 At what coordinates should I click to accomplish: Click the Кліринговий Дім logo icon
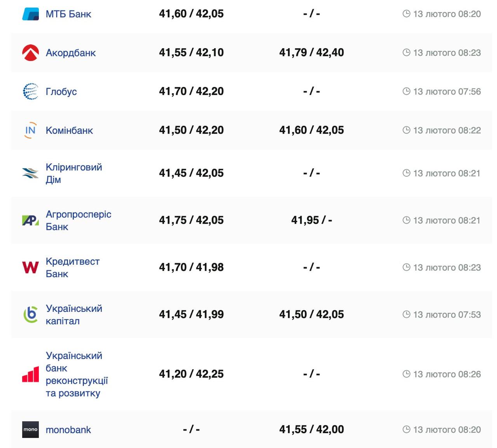pyautogui.click(x=30, y=173)
